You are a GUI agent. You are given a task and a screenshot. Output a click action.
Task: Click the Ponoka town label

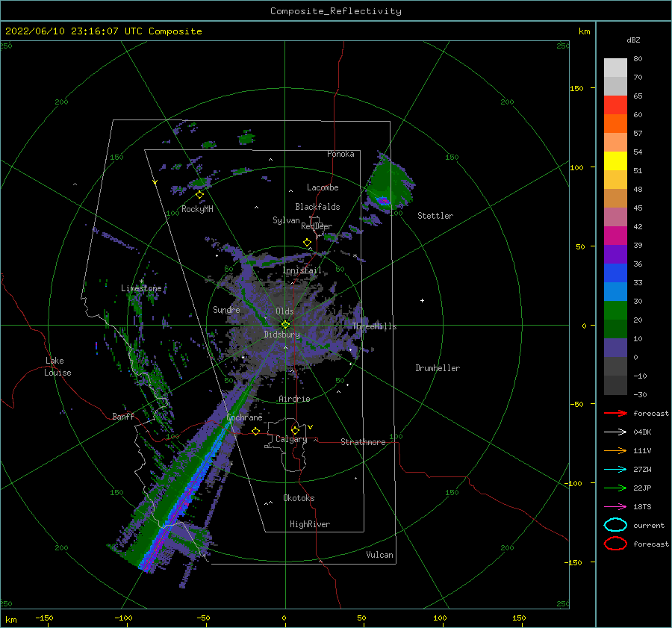[340, 154]
